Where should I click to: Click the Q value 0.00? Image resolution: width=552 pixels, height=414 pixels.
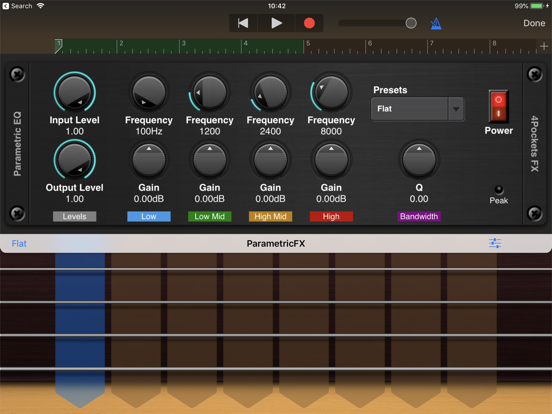point(419,199)
